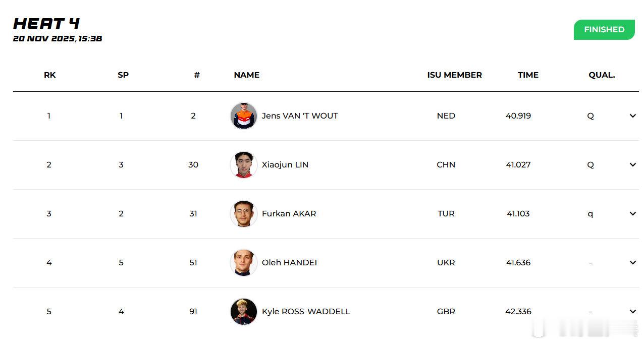The height and width of the screenshot is (344, 644).
Task: Click the green FINISHED status badge
Action: tap(604, 30)
